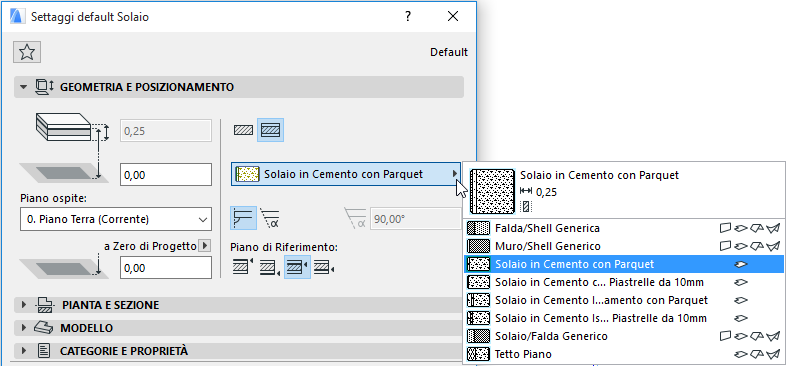The image size is (787, 366).
Task: Click wall usage icon in Solaio/Falda Generico row
Action: 725,336
